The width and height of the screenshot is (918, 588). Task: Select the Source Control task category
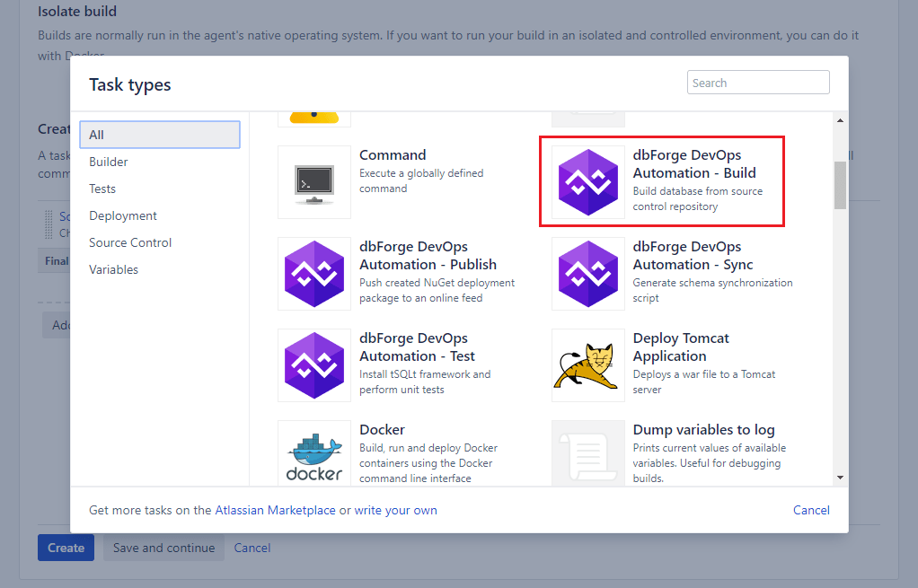130,242
